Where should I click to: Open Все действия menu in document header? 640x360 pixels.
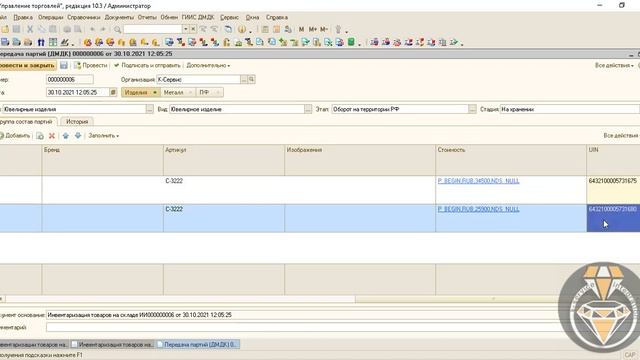point(614,65)
